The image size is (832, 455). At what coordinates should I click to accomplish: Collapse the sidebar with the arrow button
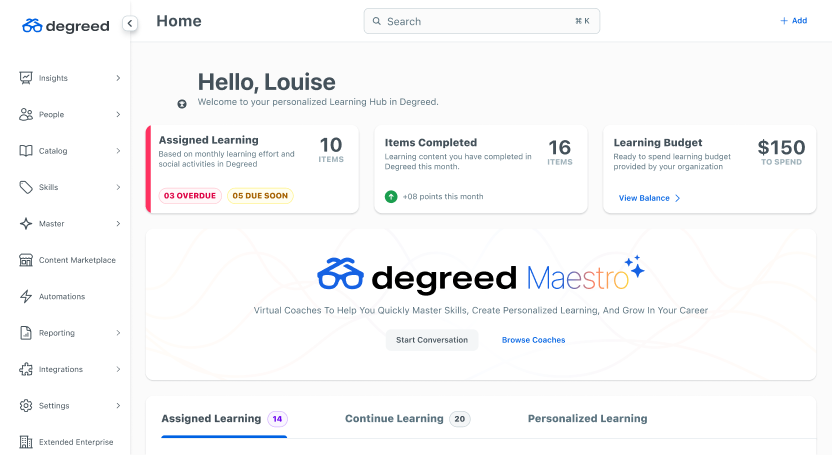[130, 23]
